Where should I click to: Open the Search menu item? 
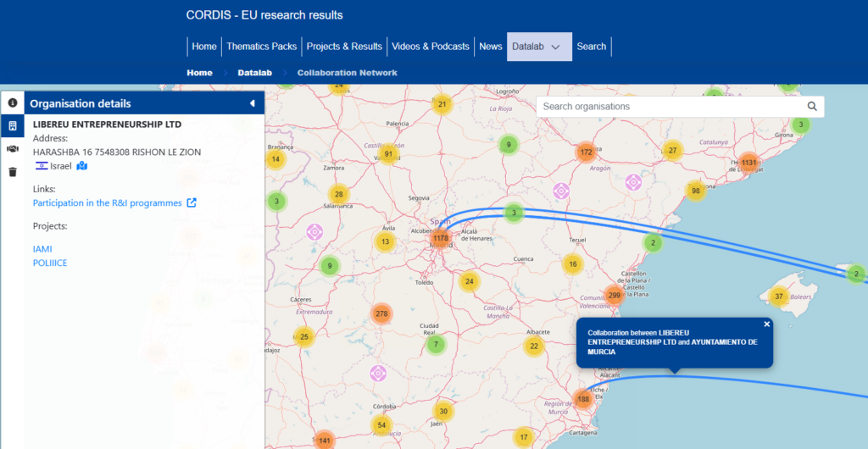tap(591, 47)
